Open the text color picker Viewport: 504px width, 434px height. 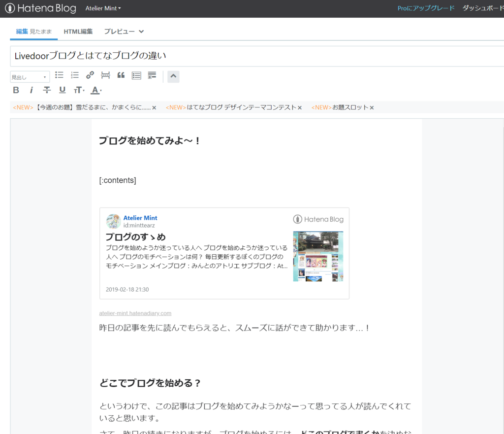96,90
